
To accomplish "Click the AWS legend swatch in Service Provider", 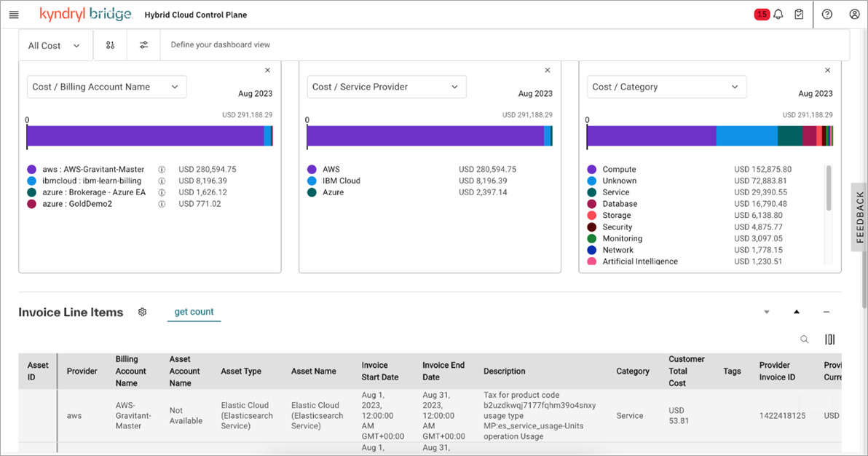I will tap(312, 170).
